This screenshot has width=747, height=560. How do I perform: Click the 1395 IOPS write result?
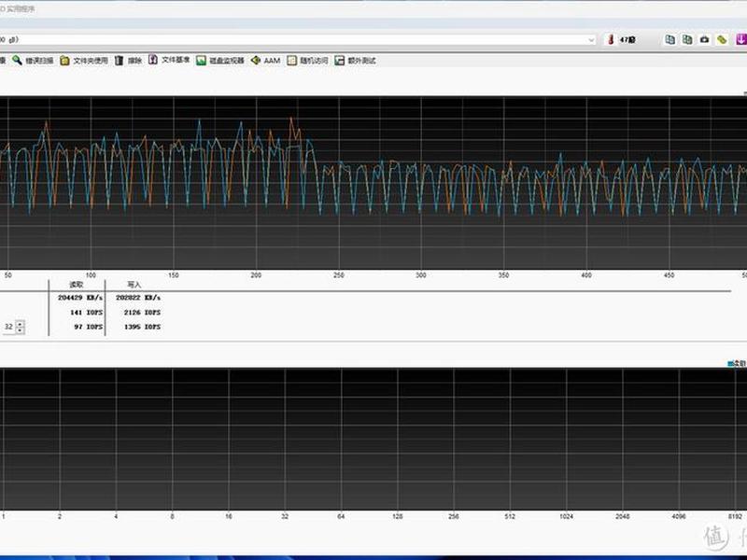point(142,328)
